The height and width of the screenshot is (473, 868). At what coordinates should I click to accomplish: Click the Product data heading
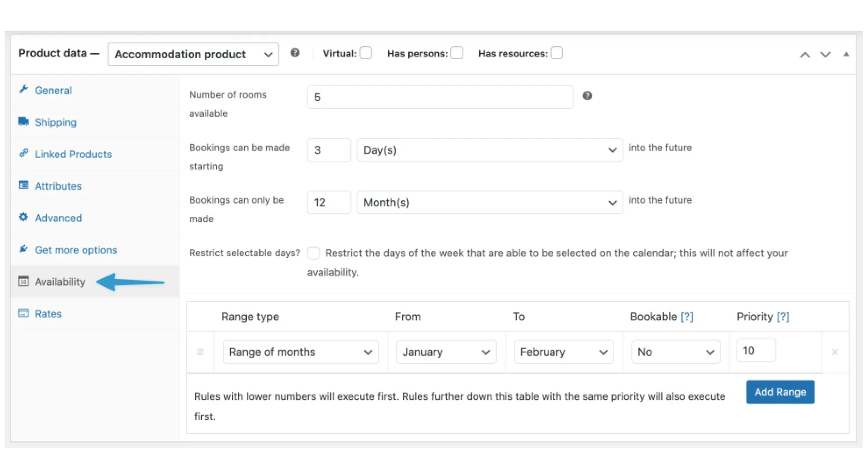click(58, 53)
